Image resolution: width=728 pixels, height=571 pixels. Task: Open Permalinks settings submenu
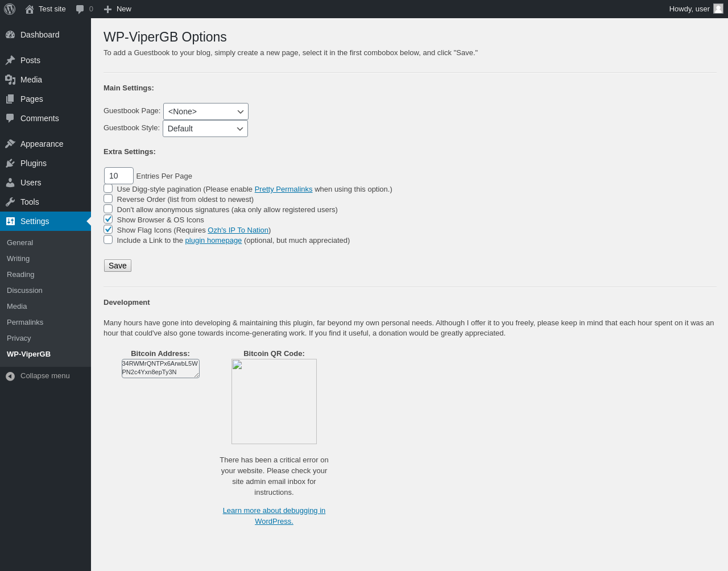click(x=25, y=322)
